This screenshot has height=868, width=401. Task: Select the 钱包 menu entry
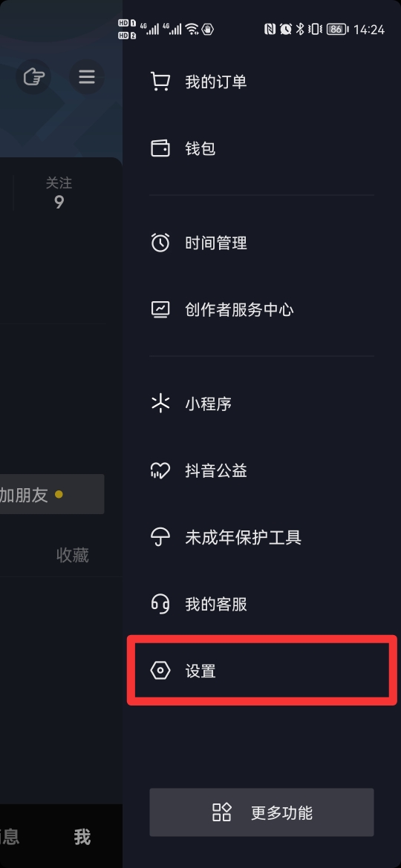(261, 148)
